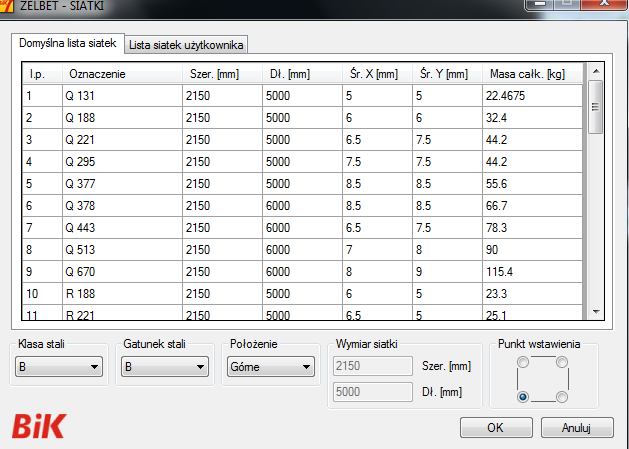Select bottom-left insertion point radio button
Screen dimensions: 629x449
(523, 397)
